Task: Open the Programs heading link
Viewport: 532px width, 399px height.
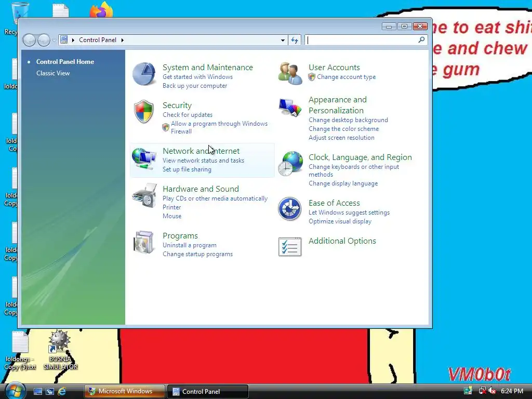Action: tap(180, 235)
